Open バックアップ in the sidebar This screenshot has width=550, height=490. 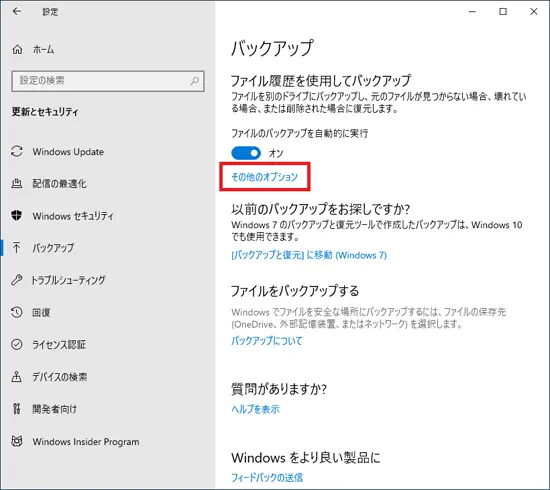53,248
